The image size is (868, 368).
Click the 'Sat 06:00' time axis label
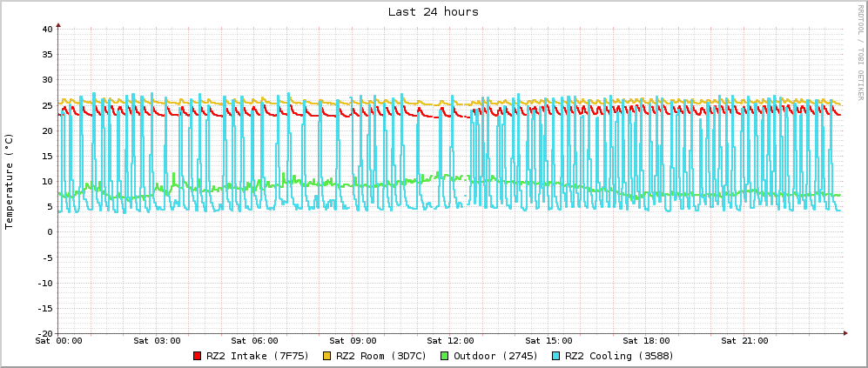[x=255, y=340]
